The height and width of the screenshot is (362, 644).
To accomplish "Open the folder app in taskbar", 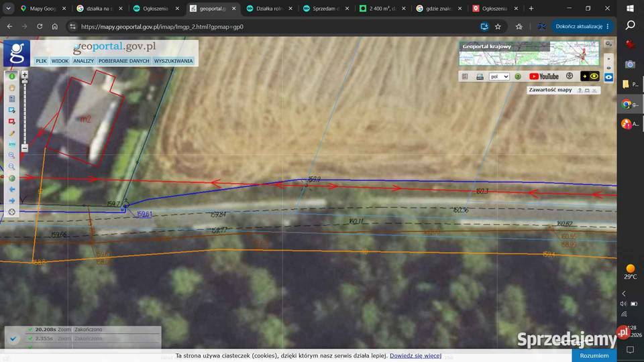I will coord(626,84).
